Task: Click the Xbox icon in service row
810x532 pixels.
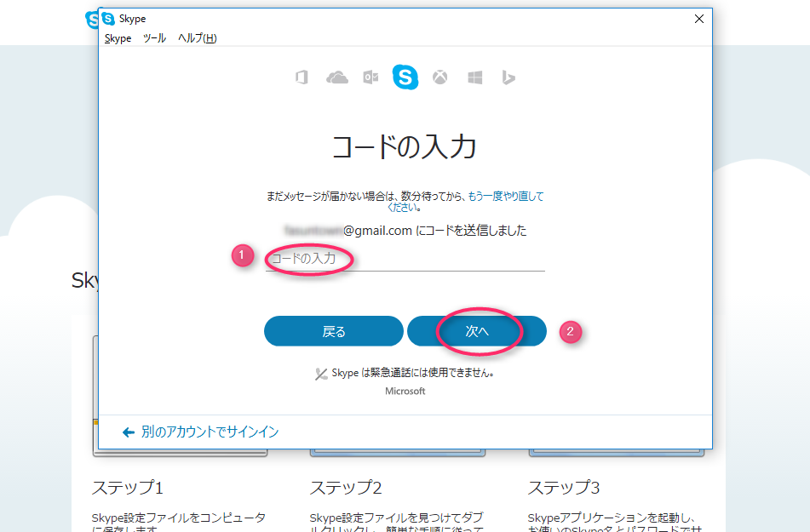Action: (x=440, y=77)
